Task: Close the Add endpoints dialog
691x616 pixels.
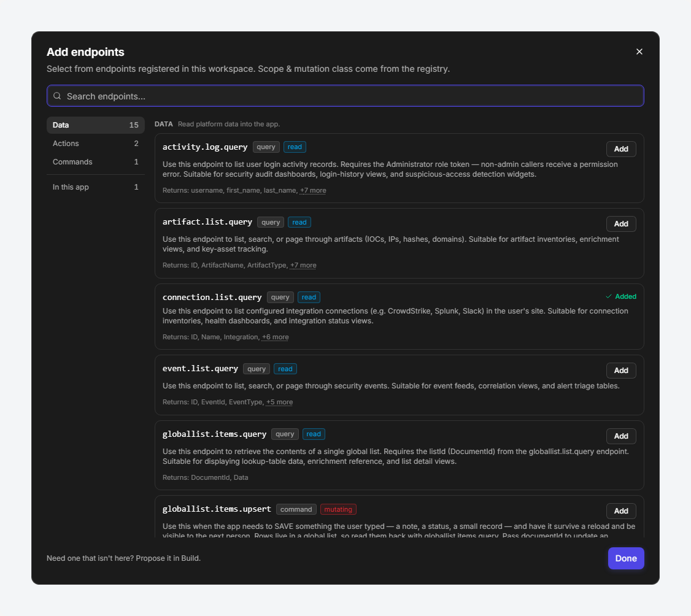Action: 639,52
